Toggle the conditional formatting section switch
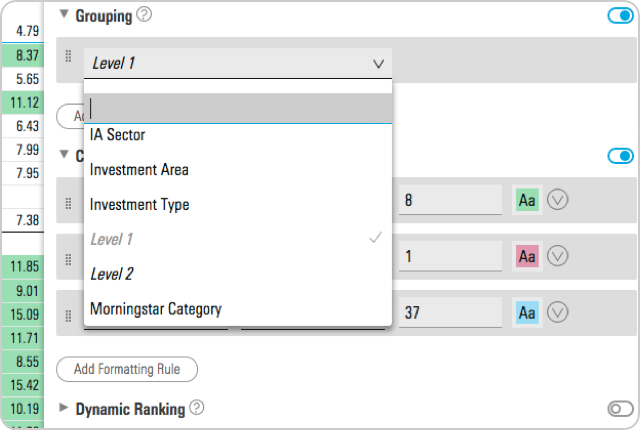The width and height of the screenshot is (640, 430). click(x=620, y=156)
